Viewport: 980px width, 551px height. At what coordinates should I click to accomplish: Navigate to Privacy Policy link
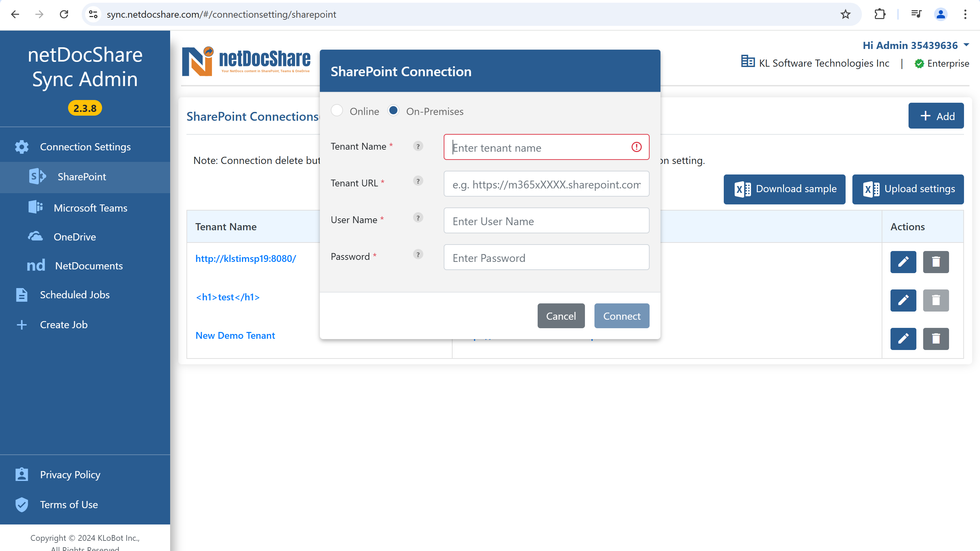pos(70,474)
